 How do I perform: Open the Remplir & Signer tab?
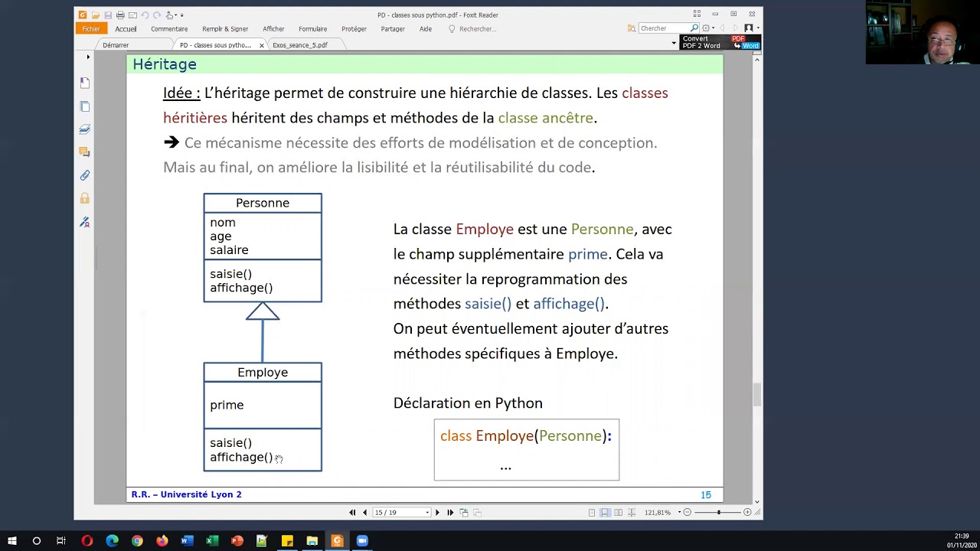(x=225, y=29)
